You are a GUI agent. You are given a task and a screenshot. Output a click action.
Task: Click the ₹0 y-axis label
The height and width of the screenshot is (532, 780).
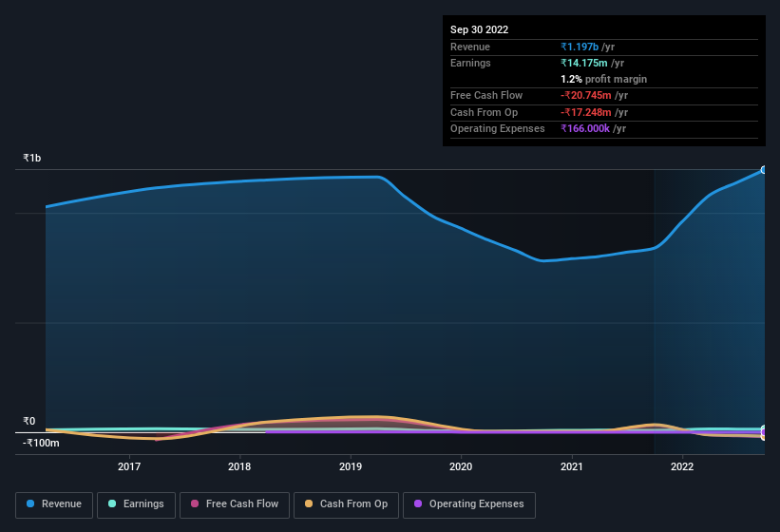pos(29,421)
